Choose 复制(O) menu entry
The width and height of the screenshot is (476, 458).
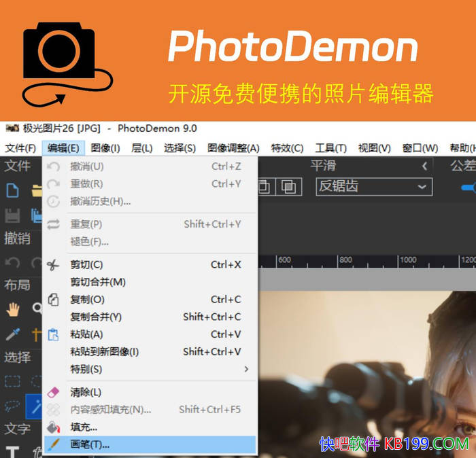[150, 300]
